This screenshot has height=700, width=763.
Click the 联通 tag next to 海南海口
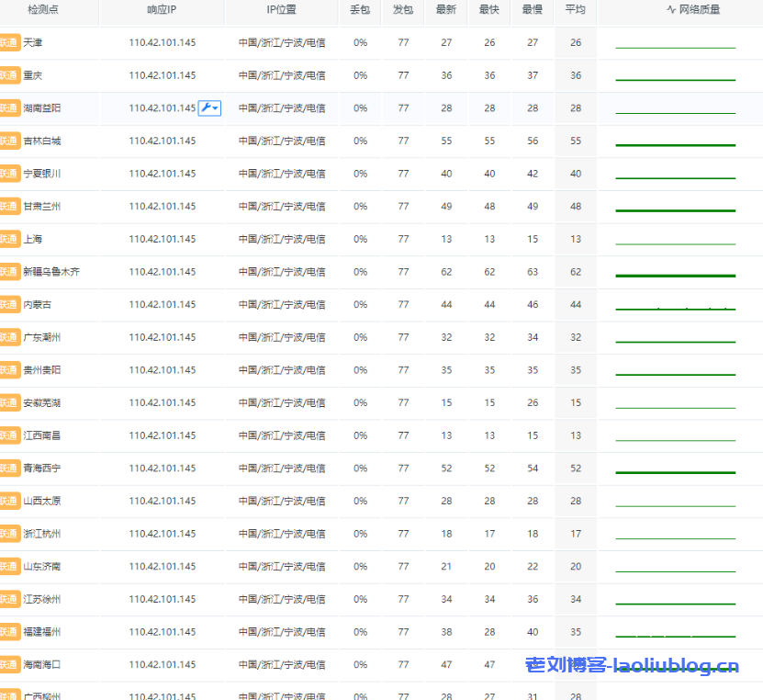(9, 664)
